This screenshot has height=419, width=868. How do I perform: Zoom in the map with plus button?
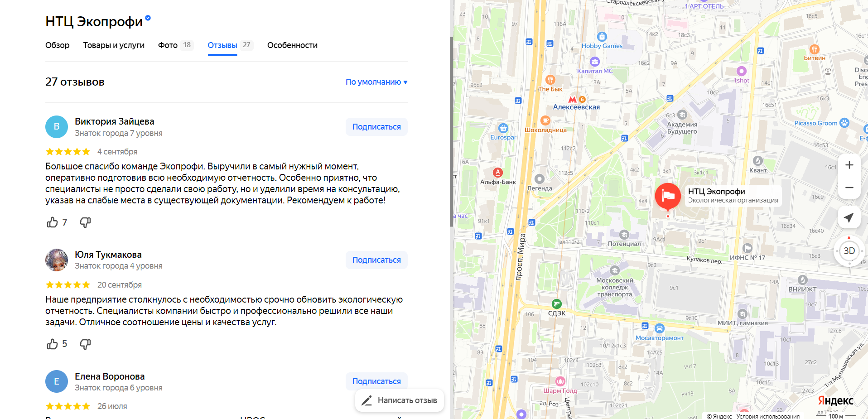(849, 165)
